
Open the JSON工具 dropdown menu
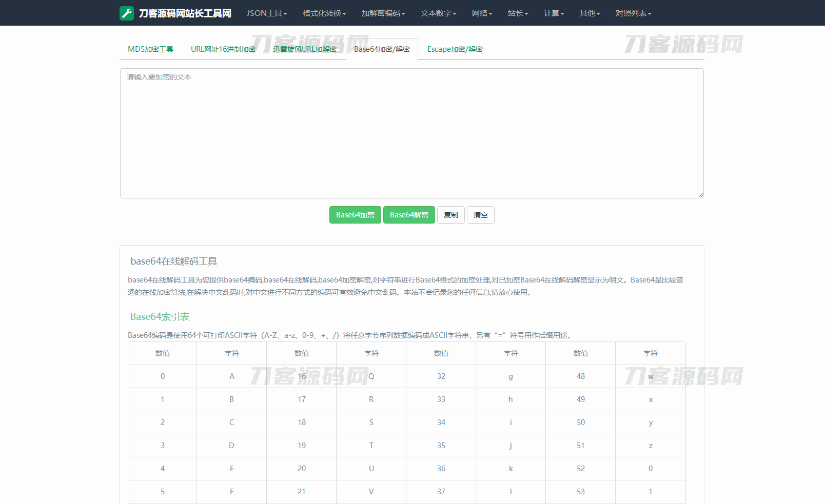pyautogui.click(x=266, y=13)
